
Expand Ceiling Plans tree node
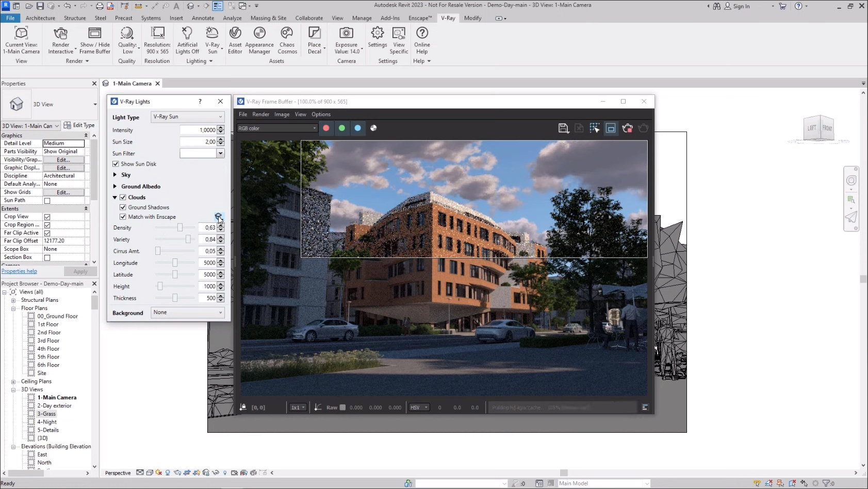click(x=13, y=382)
